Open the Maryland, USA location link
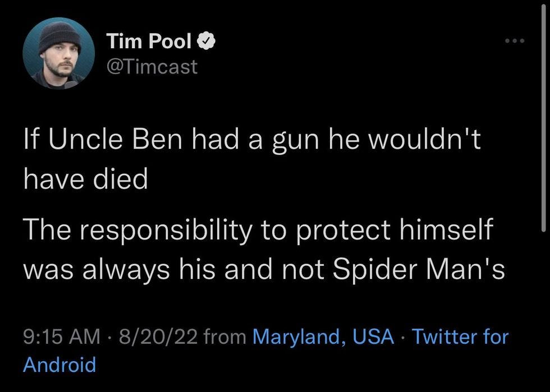This screenshot has width=550, height=392. coord(324,336)
